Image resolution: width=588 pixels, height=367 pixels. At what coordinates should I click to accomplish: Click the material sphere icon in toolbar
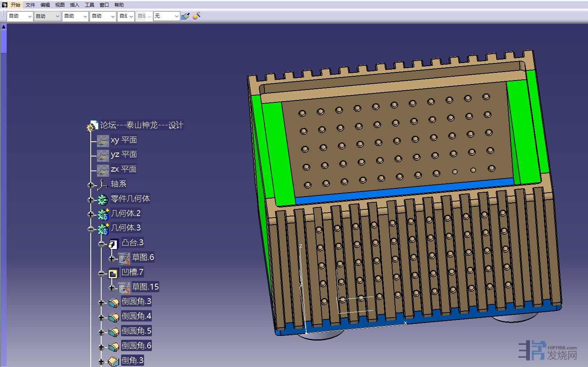coord(196,16)
